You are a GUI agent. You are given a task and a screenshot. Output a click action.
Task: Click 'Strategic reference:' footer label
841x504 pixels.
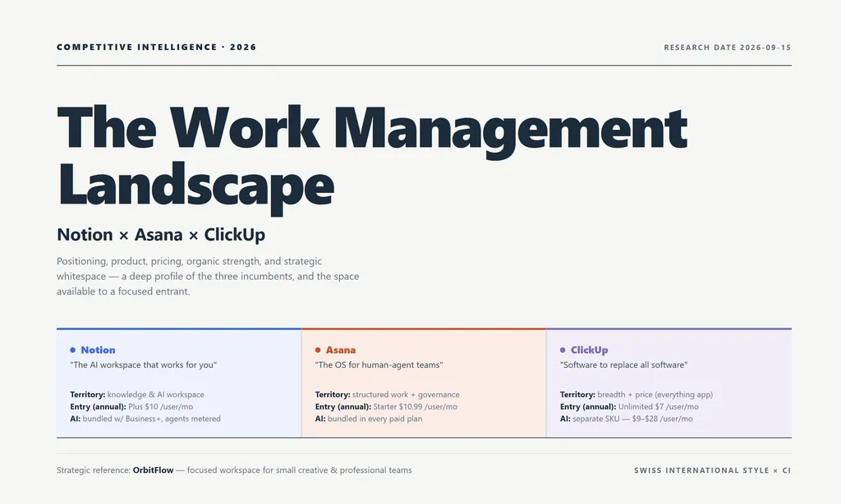point(94,470)
